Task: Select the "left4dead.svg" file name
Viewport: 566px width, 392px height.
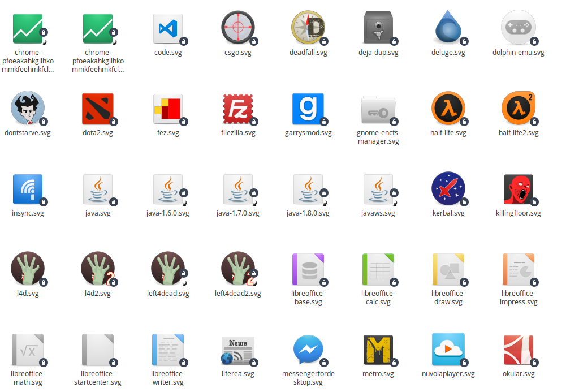Action: [x=168, y=294]
